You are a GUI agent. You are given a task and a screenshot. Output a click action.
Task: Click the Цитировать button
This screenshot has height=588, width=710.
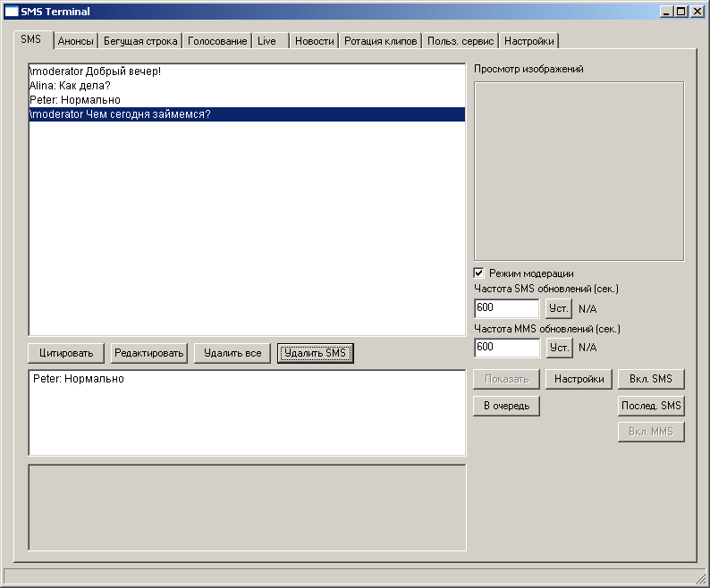(x=66, y=353)
